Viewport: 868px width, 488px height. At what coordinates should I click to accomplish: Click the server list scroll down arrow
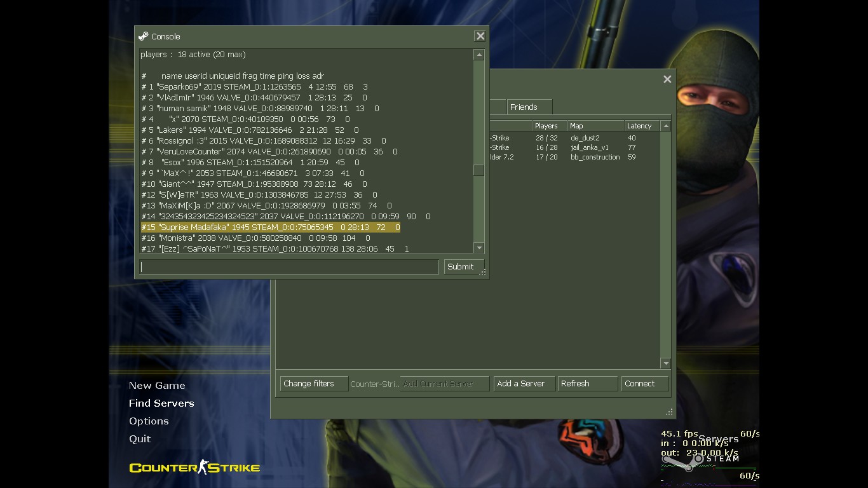tap(666, 363)
